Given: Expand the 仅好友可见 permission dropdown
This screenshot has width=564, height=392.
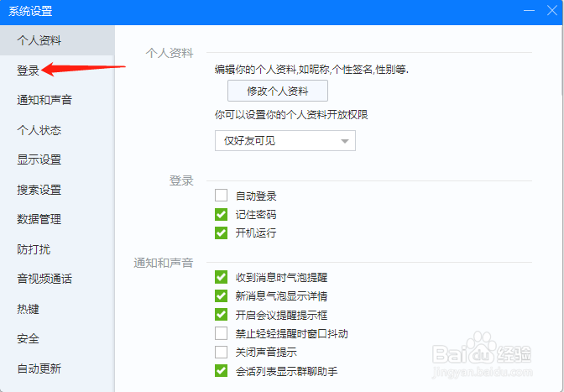Looking at the screenshot, I should click(285, 141).
